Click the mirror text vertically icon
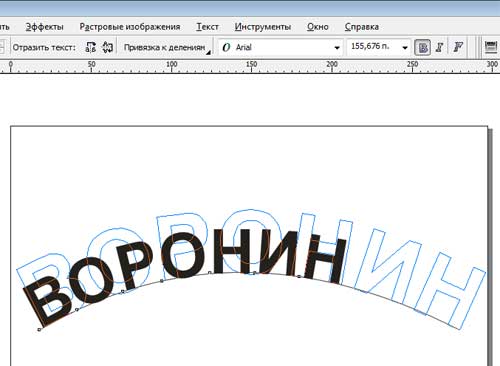 click(x=107, y=47)
